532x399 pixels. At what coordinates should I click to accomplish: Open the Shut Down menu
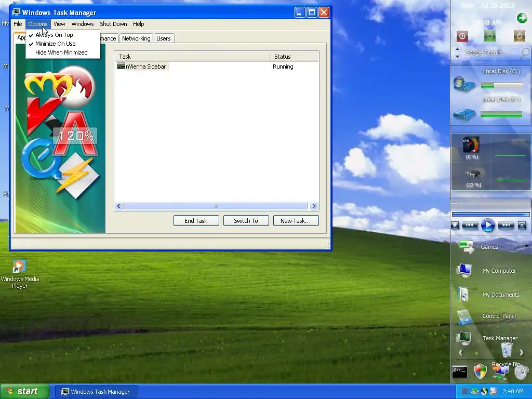click(x=113, y=24)
